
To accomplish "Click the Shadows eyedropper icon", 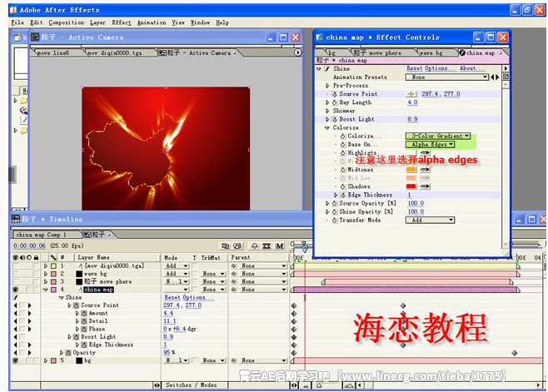I will tap(425, 186).
